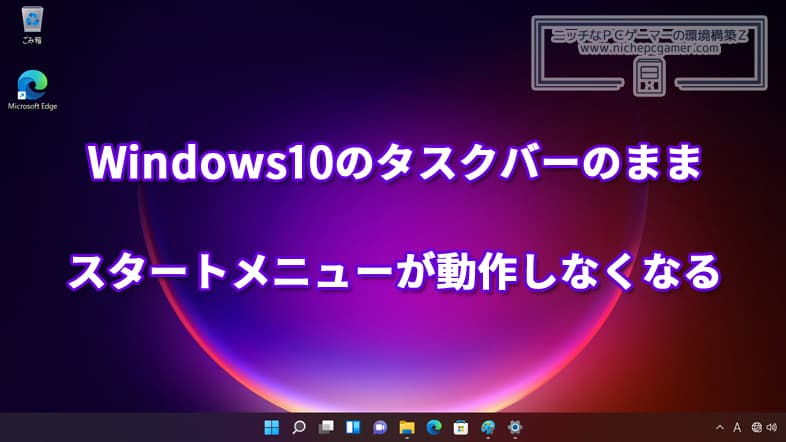Viewport: 786px width, 442px height.
Task: Select the Recycle Bin desktop icon
Action: (32, 25)
